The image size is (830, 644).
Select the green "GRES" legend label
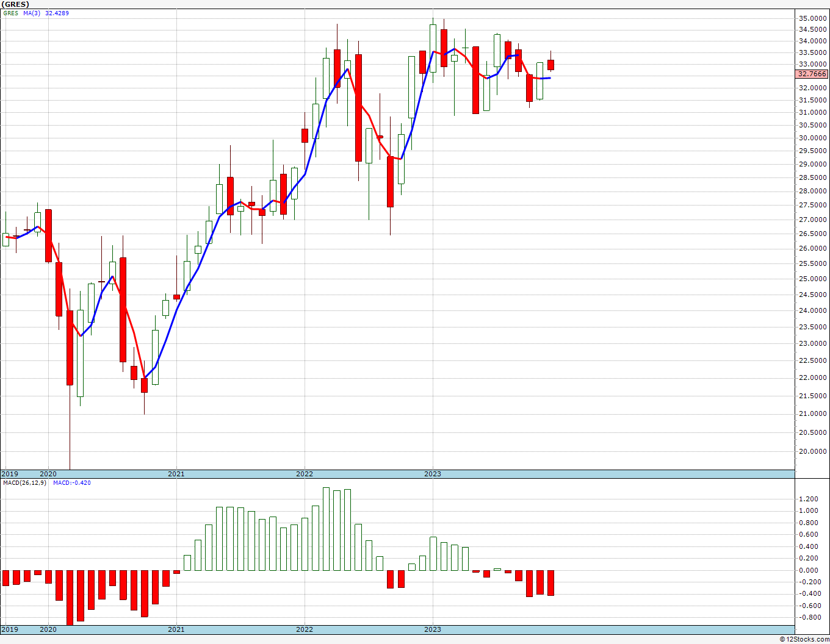[x=10, y=13]
